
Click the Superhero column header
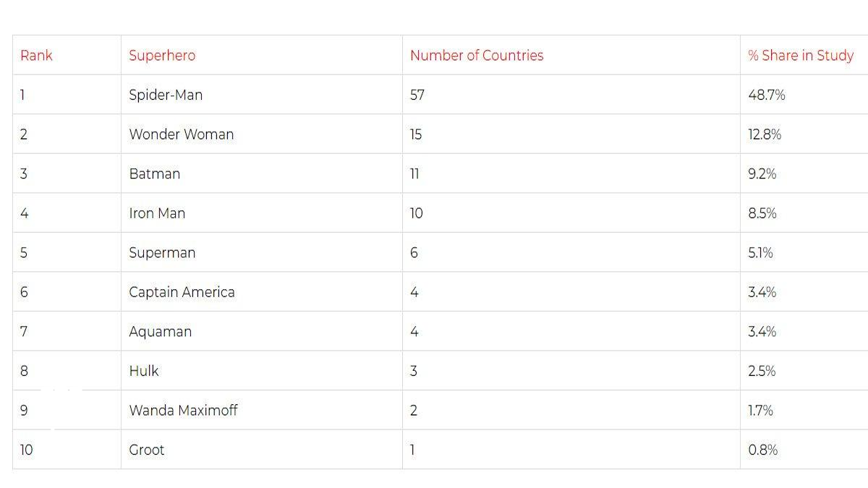(x=162, y=56)
